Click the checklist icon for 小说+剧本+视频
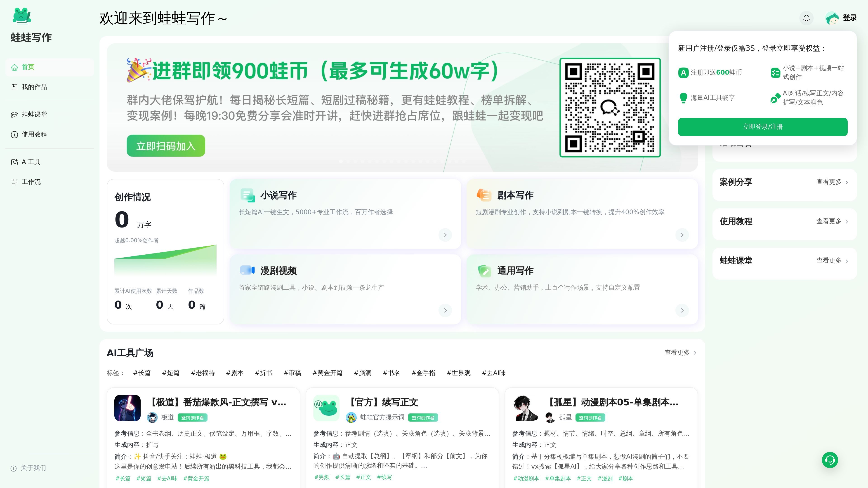 pos(775,73)
